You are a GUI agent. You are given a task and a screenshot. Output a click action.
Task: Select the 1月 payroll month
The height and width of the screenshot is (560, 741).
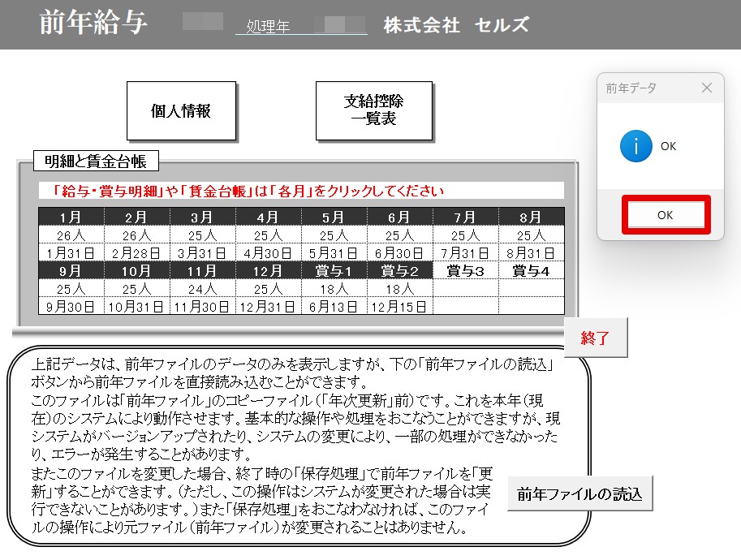tap(71, 217)
